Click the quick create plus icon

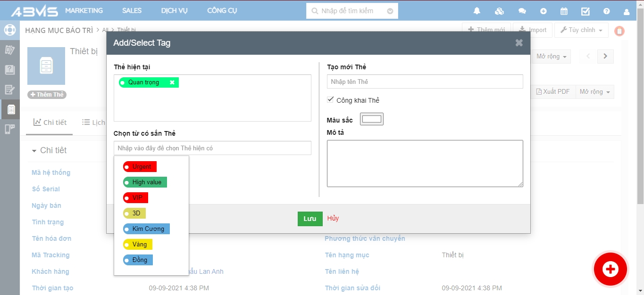pos(544,11)
